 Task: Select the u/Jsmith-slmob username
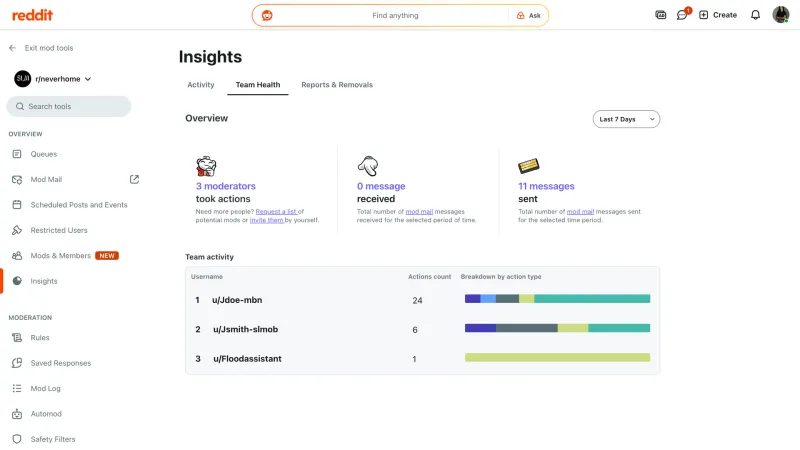pyautogui.click(x=245, y=330)
